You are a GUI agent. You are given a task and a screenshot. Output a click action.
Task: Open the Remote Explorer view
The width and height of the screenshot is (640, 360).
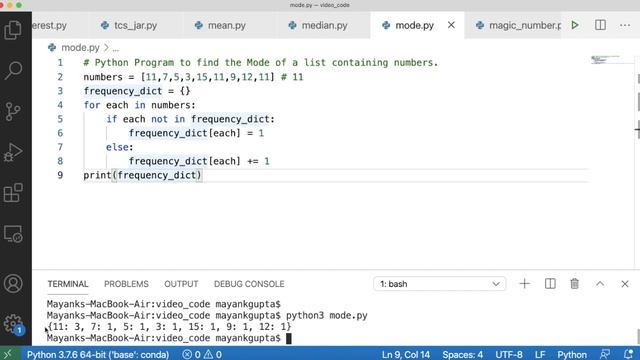(x=13, y=234)
